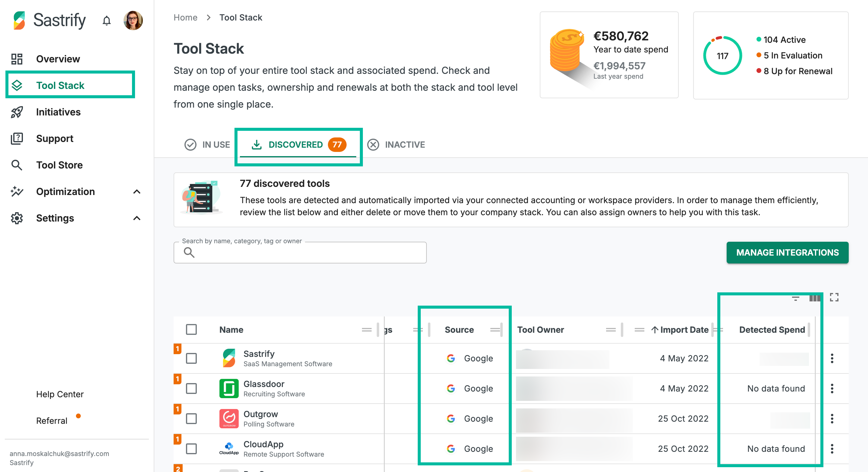
Task: Check the Glassdoor row checkbox
Action: [x=191, y=389]
